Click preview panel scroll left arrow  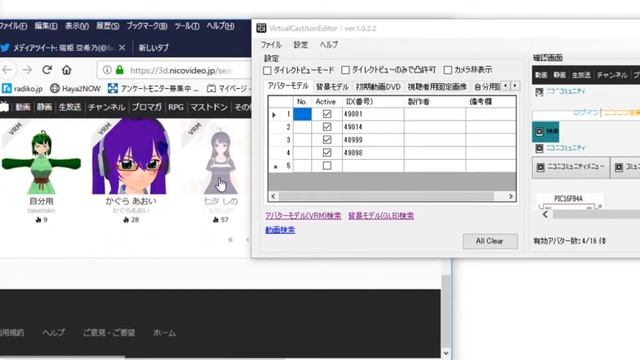546,214
